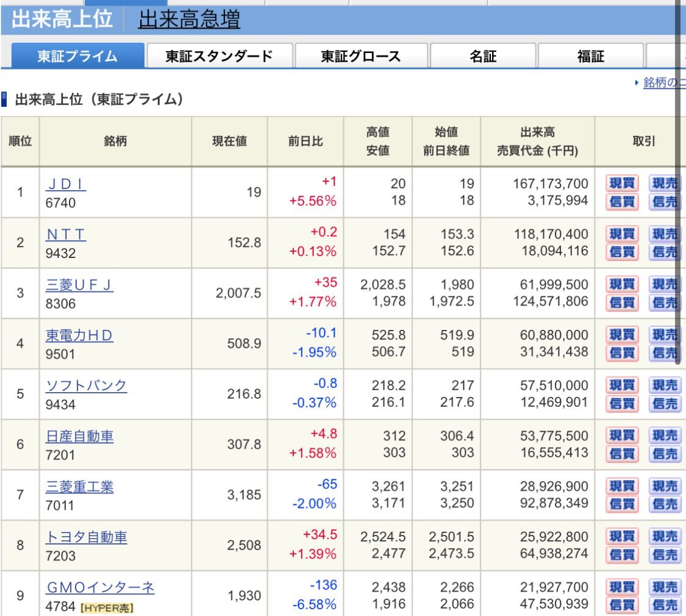Click 現買 button for ソフトバンク
Image resolution: width=686 pixels, height=616 pixels.
(622, 385)
